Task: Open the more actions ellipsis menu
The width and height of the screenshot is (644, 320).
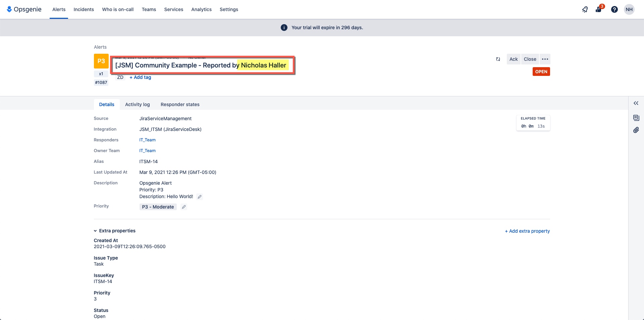Action: pos(545,59)
